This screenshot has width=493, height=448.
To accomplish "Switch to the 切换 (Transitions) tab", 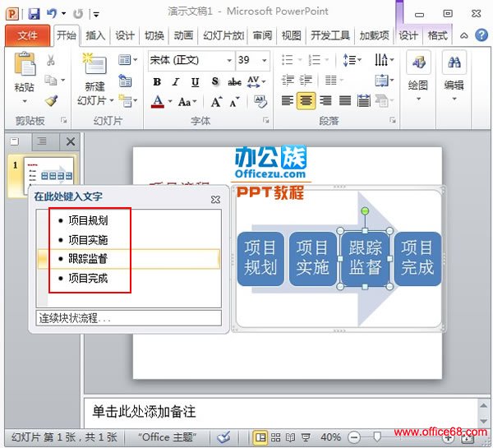I will [154, 35].
